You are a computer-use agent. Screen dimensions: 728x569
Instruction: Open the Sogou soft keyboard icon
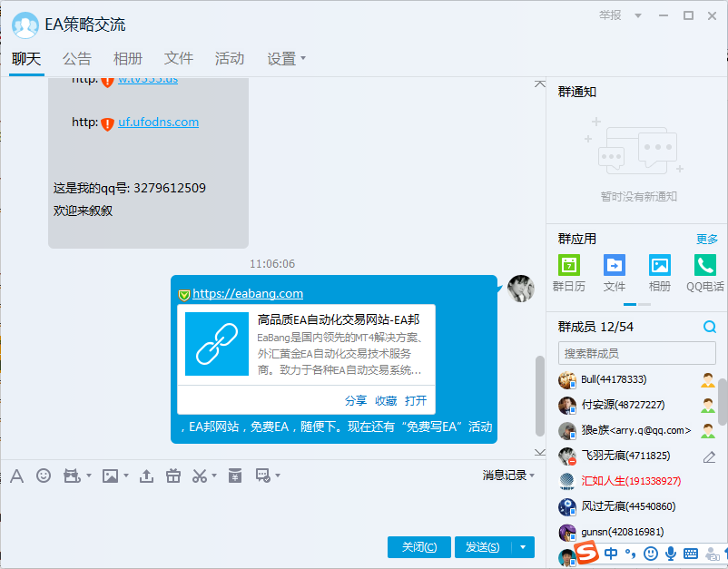coord(691,554)
